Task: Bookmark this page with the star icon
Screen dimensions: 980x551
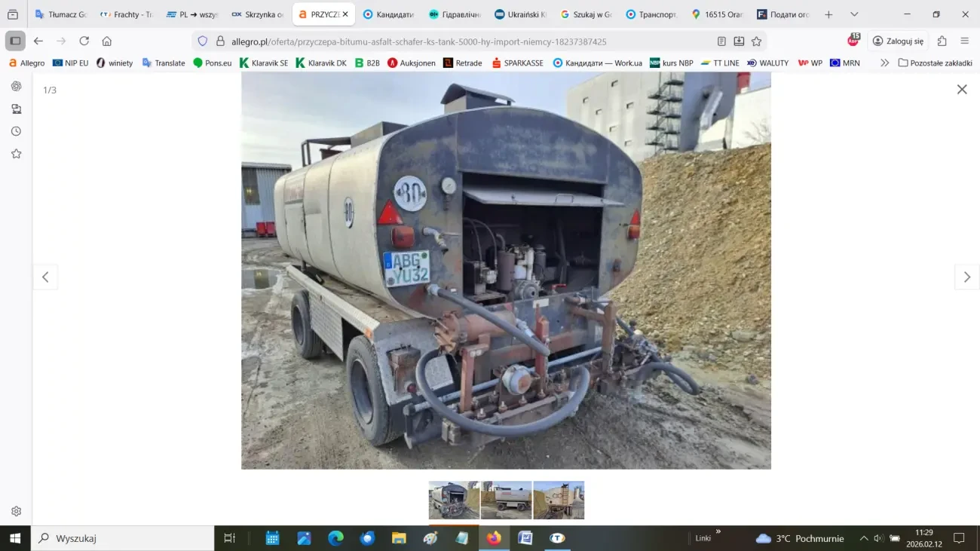Action: [756, 41]
